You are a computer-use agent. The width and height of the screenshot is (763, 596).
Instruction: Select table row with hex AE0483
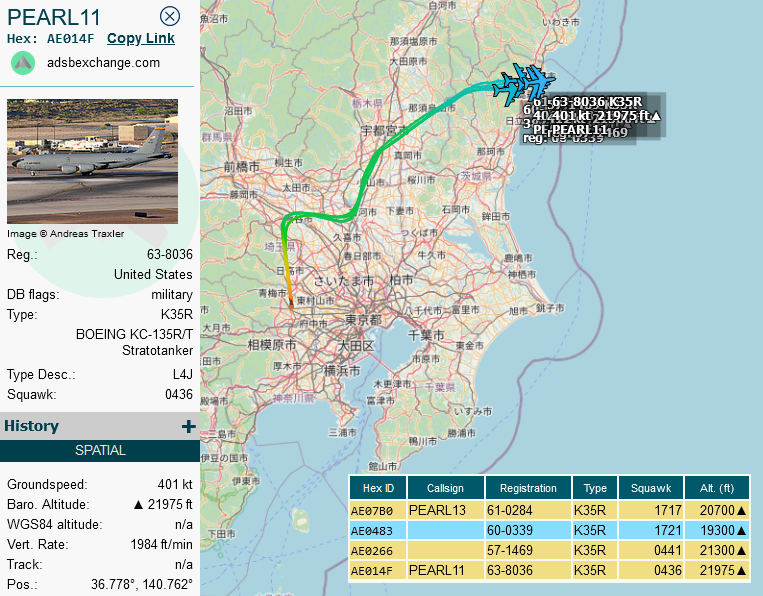[549, 530]
